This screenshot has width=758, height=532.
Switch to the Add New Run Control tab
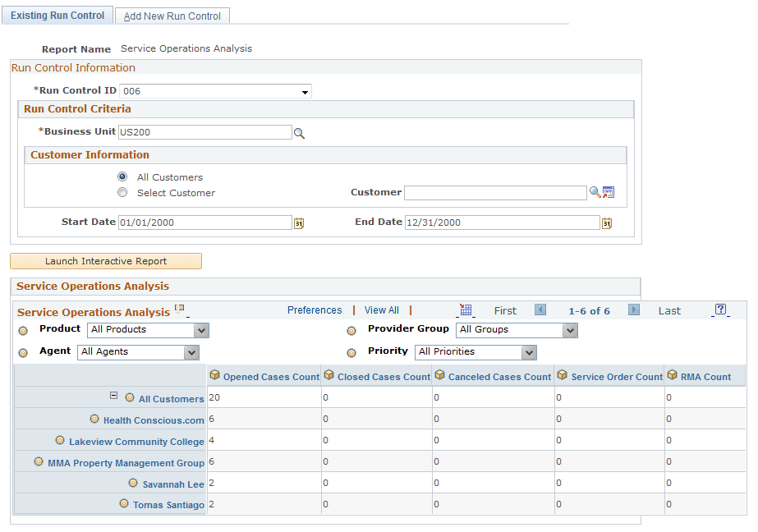pyautogui.click(x=172, y=16)
